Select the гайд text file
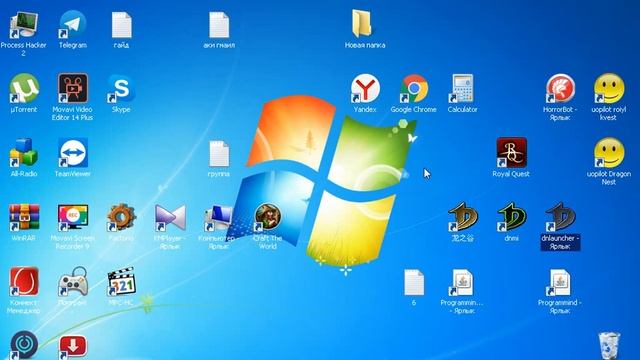 pyautogui.click(x=121, y=25)
